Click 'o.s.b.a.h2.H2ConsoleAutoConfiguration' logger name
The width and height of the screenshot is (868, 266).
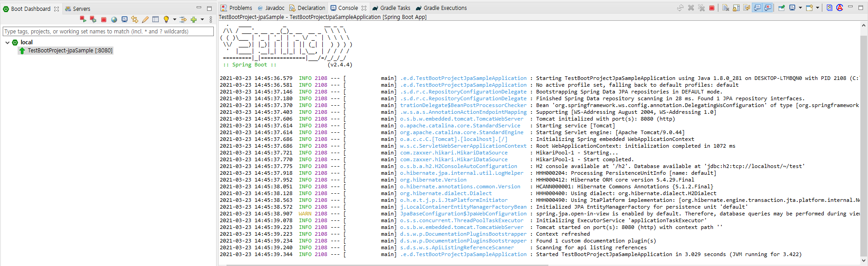click(458, 166)
